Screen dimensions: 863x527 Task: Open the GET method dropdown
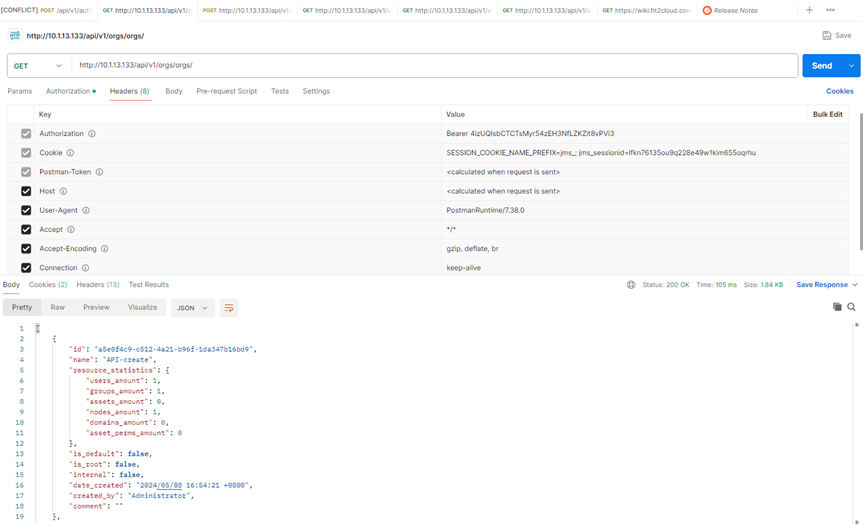tap(39, 66)
